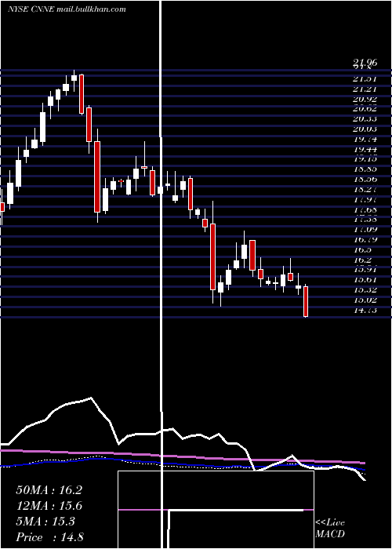Screen dimensions: 392x549
Task: Click the 17.09 price axis label
Action: (365, 229)
